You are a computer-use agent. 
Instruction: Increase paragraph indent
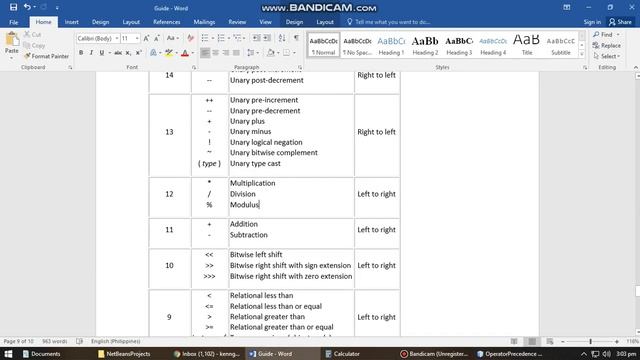267,38
